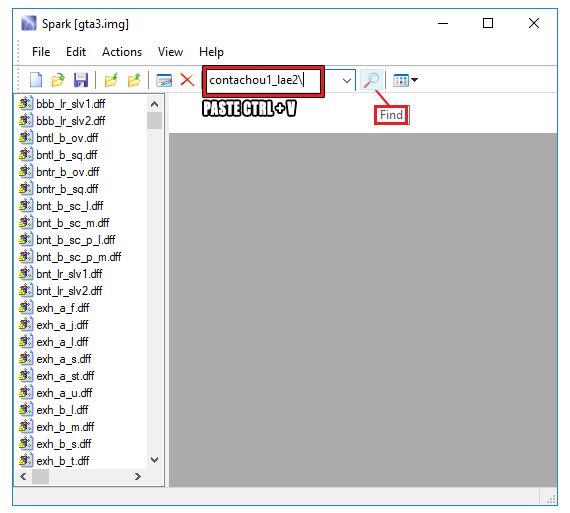The width and height of the screenshot is (570, 513).
Task: Delete selected file with red X icon
Action: tap(187, 80)
